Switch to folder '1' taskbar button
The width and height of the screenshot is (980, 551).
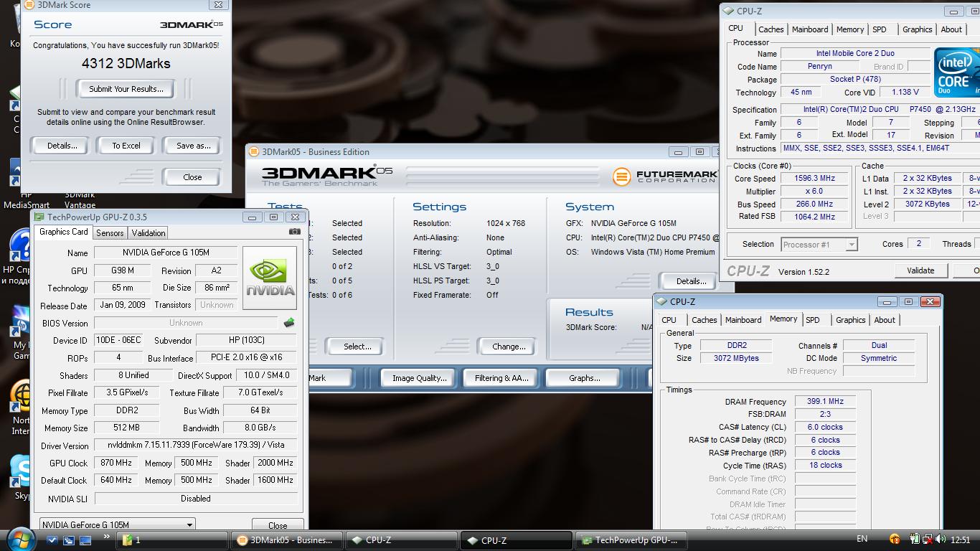click(171, 540)
